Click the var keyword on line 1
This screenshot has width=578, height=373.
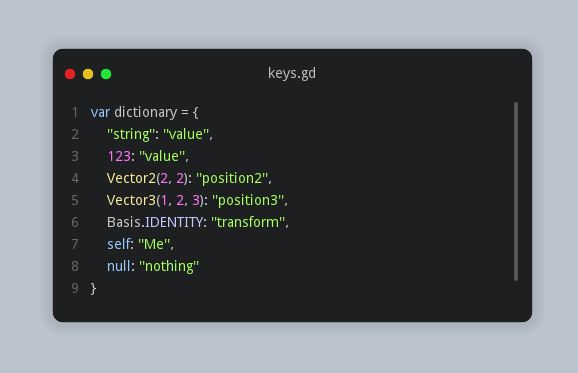tap(100, 112)
